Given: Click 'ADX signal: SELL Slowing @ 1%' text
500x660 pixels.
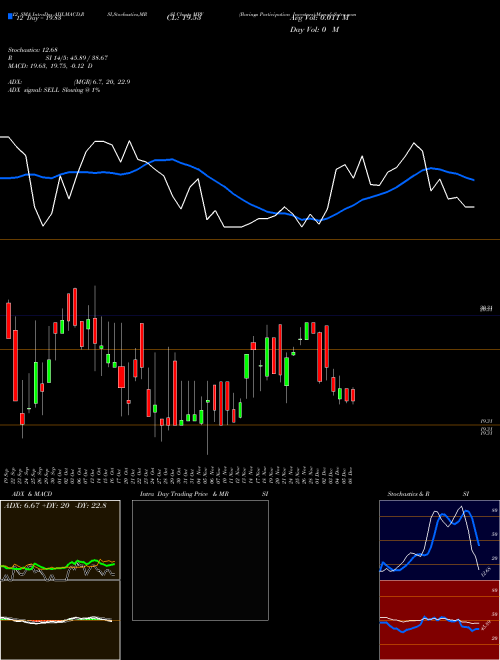Looking at the screenshot, I should pyautogui.click(x=54, y=90).
